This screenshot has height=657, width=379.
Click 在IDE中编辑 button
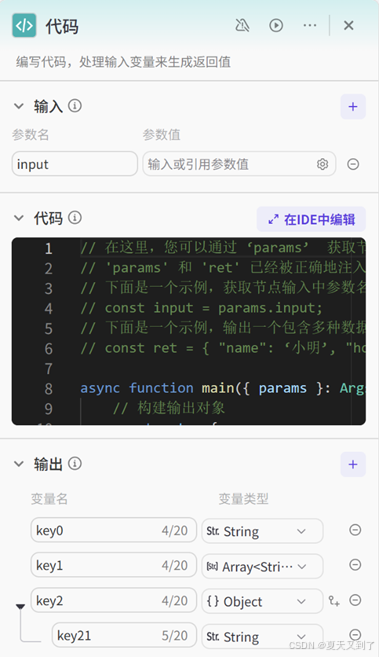(311, 219)
